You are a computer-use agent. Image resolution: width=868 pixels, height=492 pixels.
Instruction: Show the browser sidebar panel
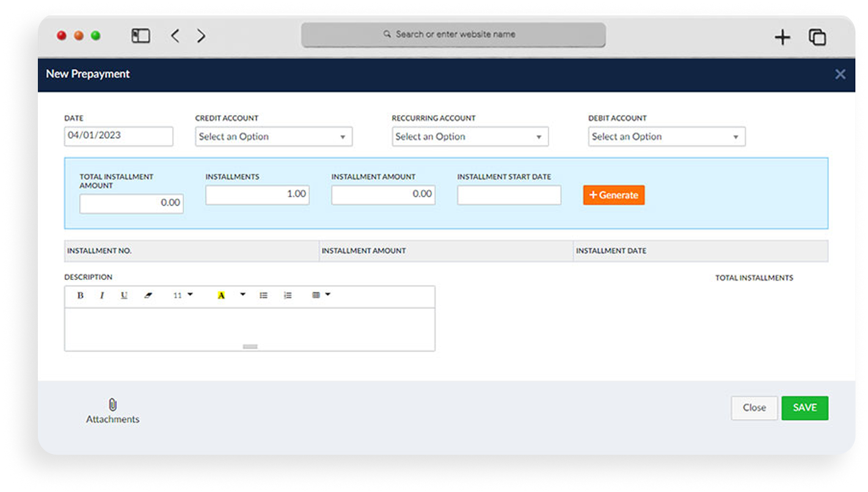point(140,36)
